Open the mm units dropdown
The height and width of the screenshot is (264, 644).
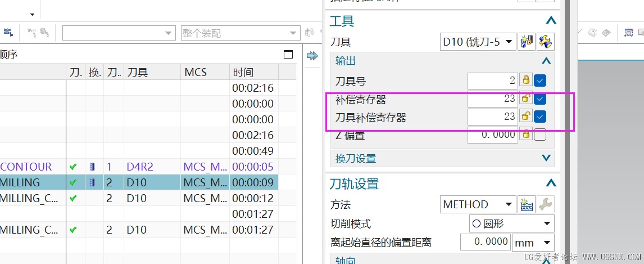[x=533, y=242]
